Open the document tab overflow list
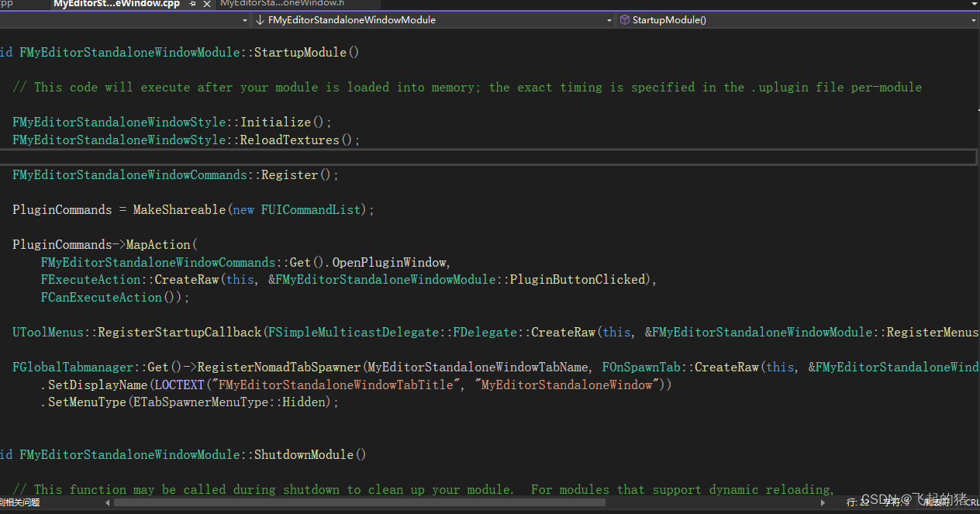The height and width of the screenshot is (514, 980). tap(975, 4)
